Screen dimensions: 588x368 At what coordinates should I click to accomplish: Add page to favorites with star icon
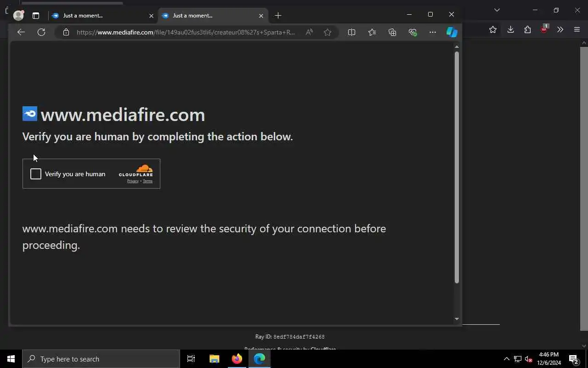pos(328,32)
